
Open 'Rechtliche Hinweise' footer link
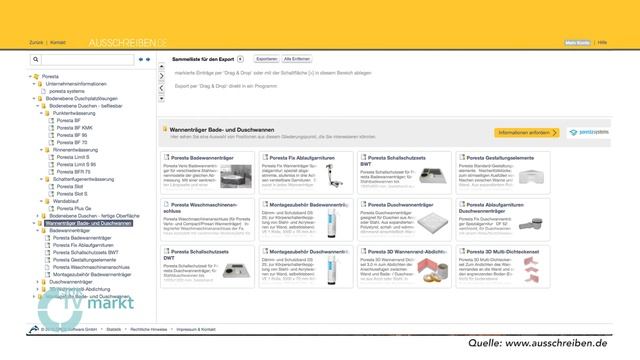149,329
